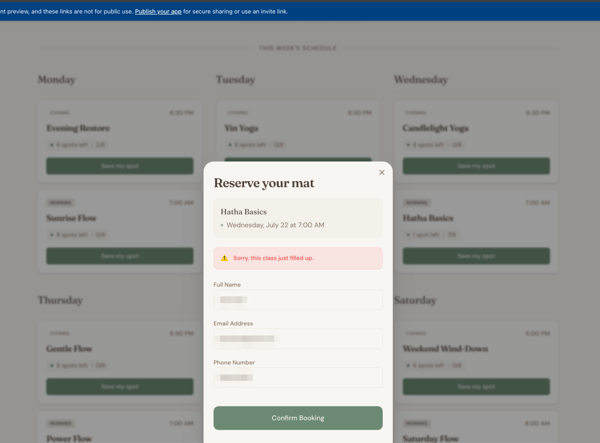Save my spot for Weekend Wind-Down
The width and height of the screenshot is (600, 443).
click(476, 387)
